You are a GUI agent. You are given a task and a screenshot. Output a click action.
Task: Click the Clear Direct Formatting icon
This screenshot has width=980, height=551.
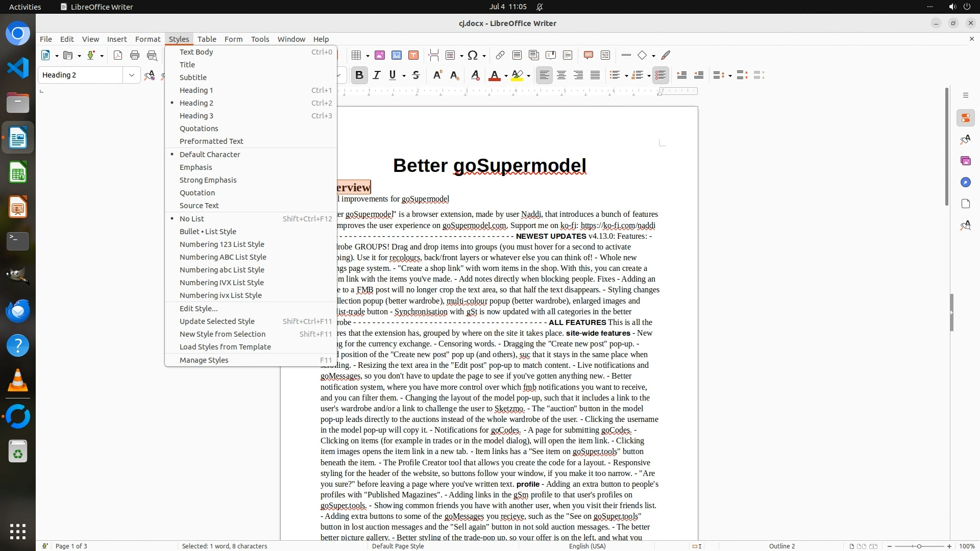pyautogui.click(x=475, y=76)
